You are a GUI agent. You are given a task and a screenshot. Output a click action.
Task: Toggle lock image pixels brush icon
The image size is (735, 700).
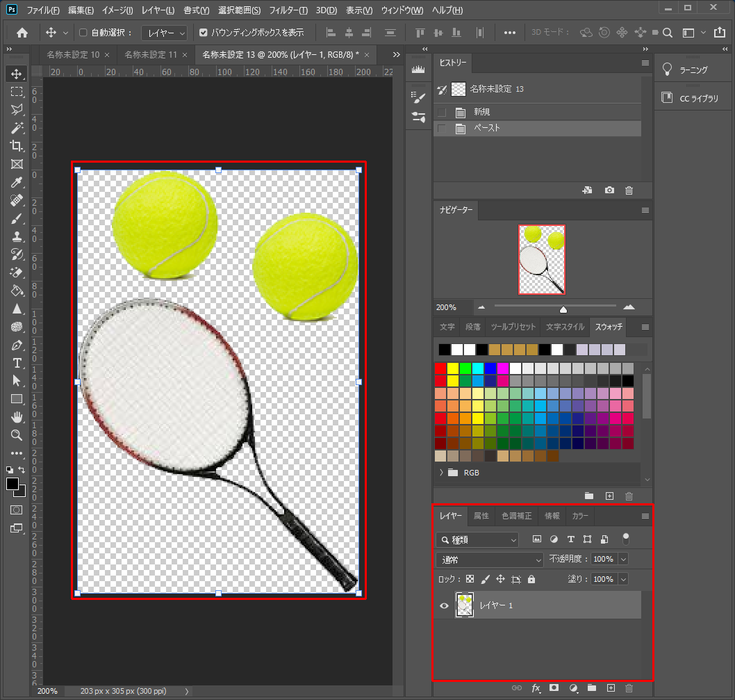coord(485,579)
